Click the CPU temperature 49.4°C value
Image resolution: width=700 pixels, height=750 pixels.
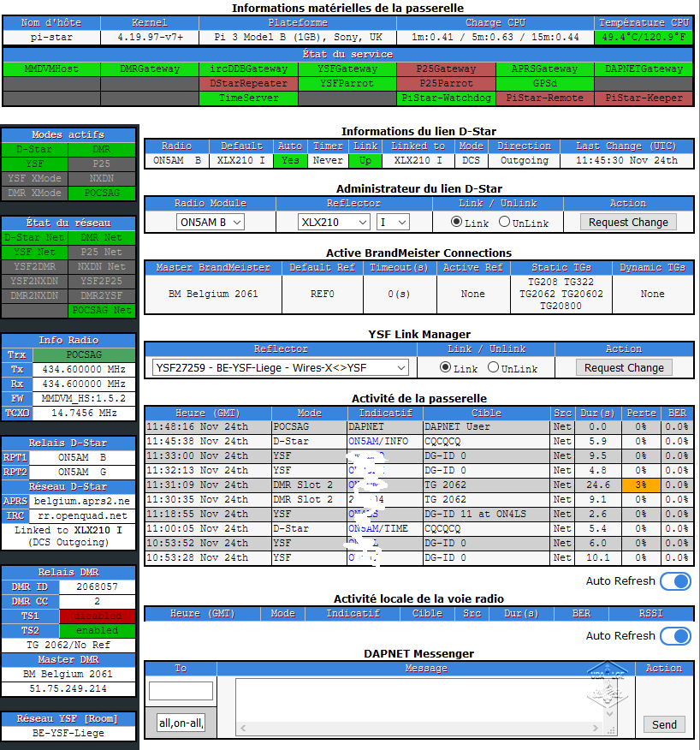pyautogui.click(x=644, y=38)
